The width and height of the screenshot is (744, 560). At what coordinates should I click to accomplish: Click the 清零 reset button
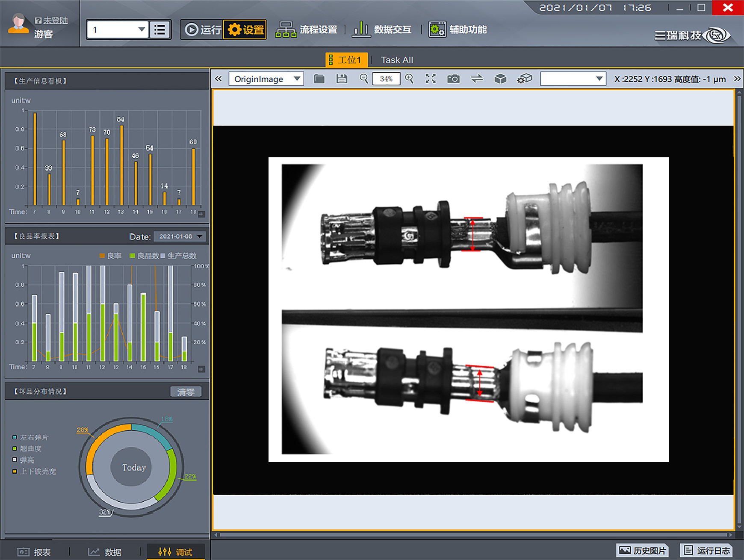tap(186, 392)
